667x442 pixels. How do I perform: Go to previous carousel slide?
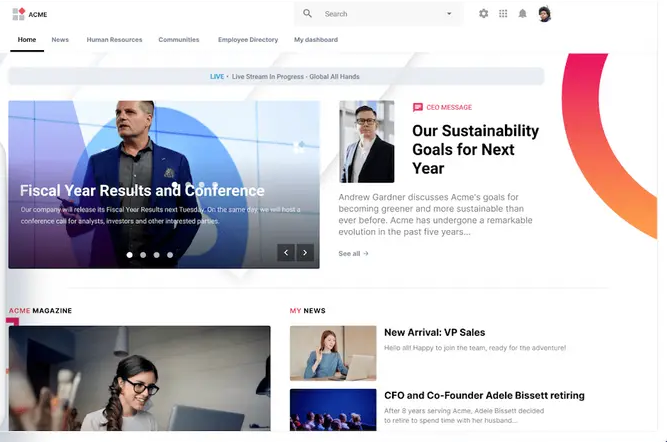pyautogui.click(x=286, y=253)
